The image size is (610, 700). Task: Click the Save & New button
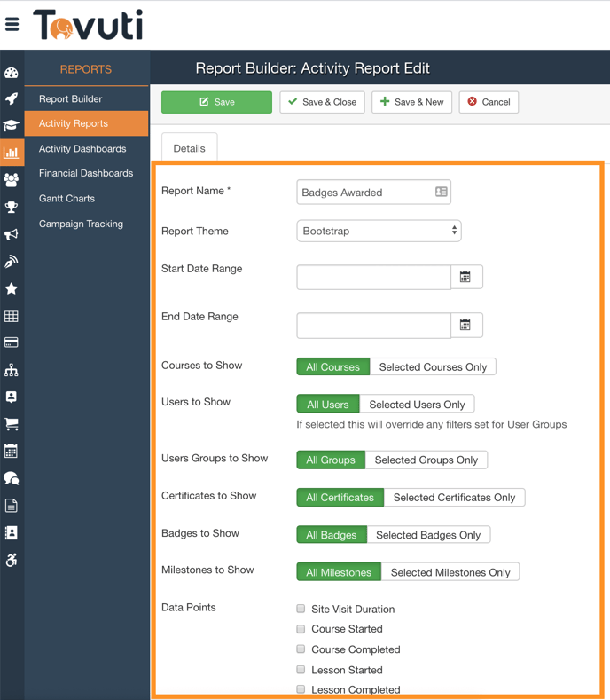click(411, 102)
